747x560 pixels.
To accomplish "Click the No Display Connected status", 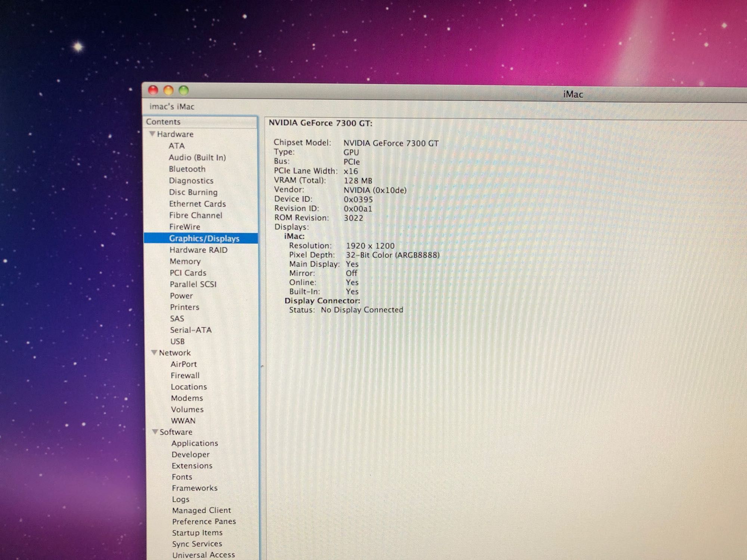I will (x=362, y=309).
